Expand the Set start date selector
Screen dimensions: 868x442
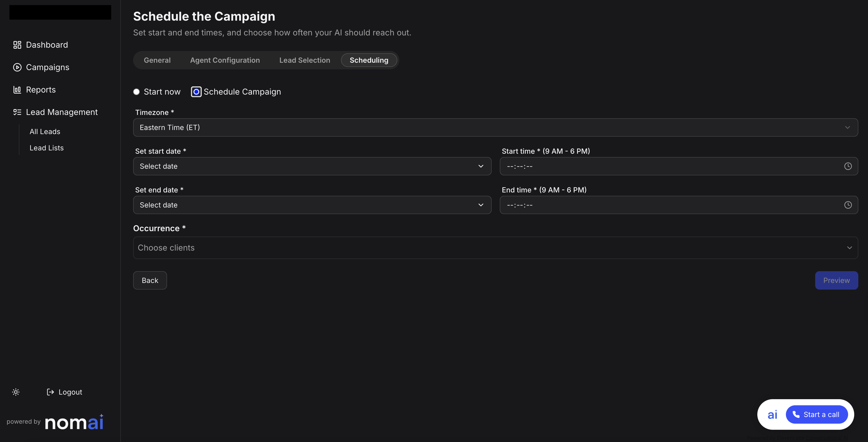pyautogui.click(x=312, y=166)
